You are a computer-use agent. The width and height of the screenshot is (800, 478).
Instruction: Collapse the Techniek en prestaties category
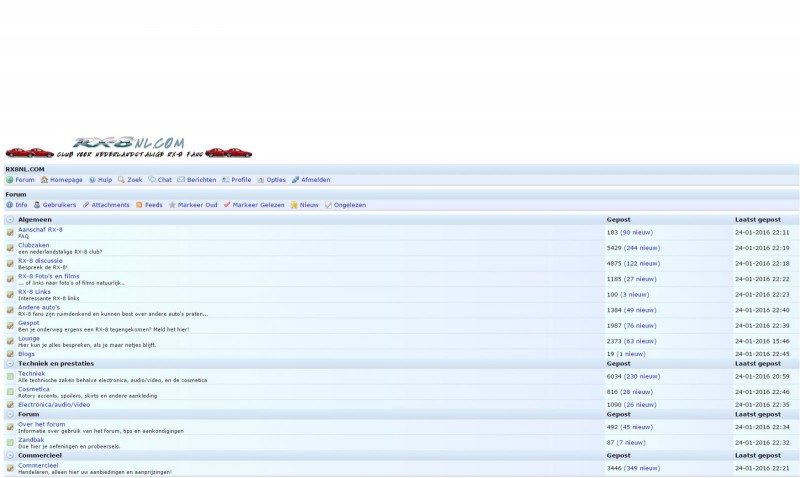(x=10, y=364)
